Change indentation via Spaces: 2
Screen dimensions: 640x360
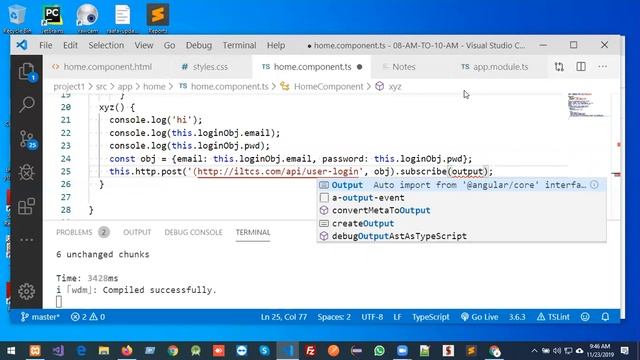(x=334, y=317)
